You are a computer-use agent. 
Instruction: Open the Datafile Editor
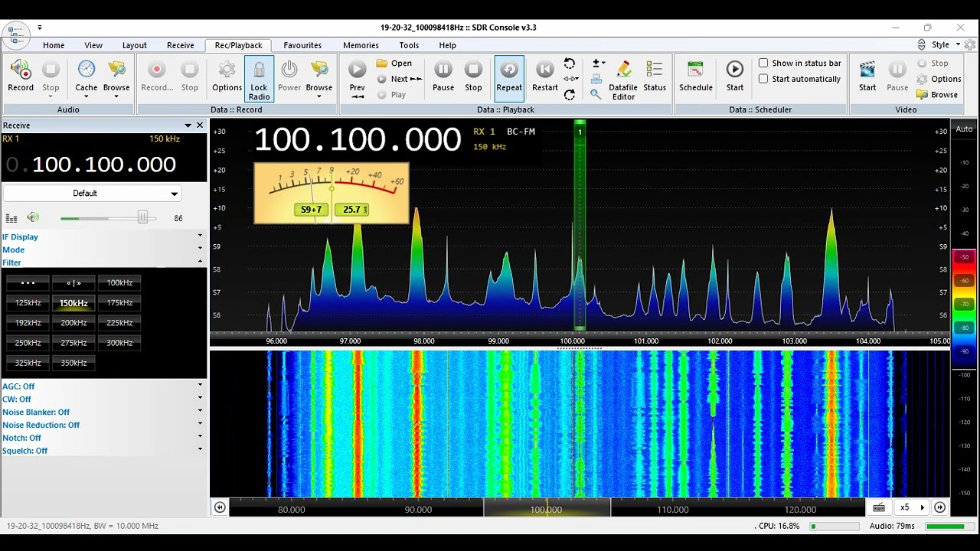[623, 80]
